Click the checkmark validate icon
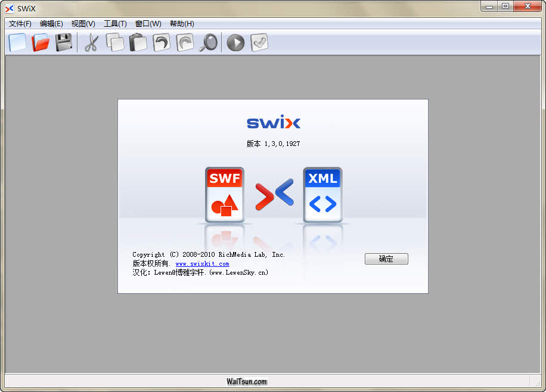Viewport: 546px width, 392px height. coord(259,42)
